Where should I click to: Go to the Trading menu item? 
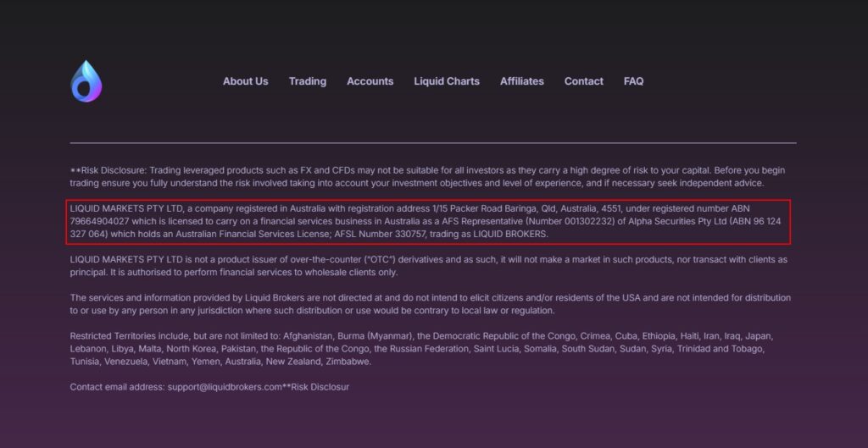point(307,81)
